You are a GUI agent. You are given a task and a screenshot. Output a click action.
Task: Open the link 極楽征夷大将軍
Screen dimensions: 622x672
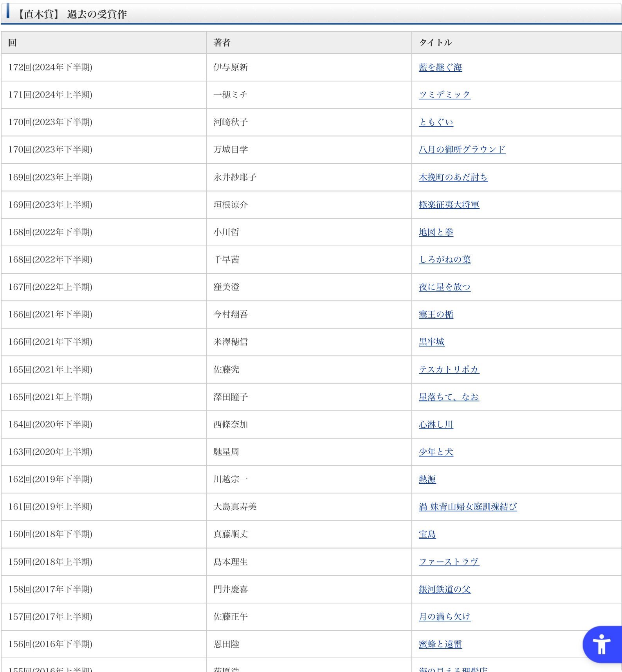[x=449, y=205]
